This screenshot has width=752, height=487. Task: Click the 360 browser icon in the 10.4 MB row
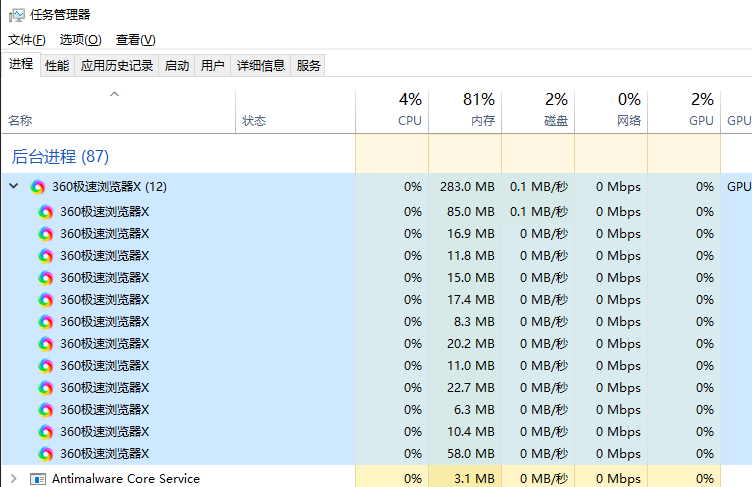[46, 432]
